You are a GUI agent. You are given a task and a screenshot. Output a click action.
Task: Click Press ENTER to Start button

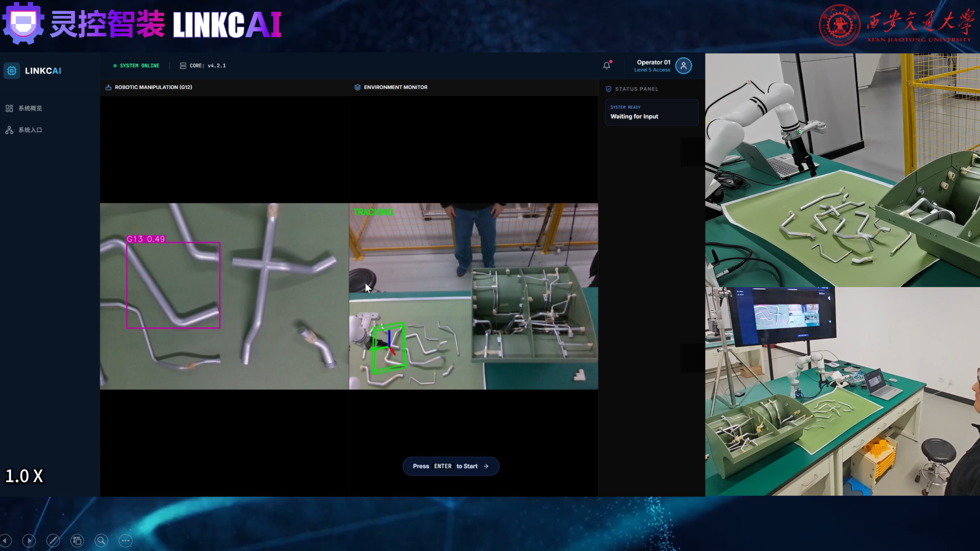[451, 466]
